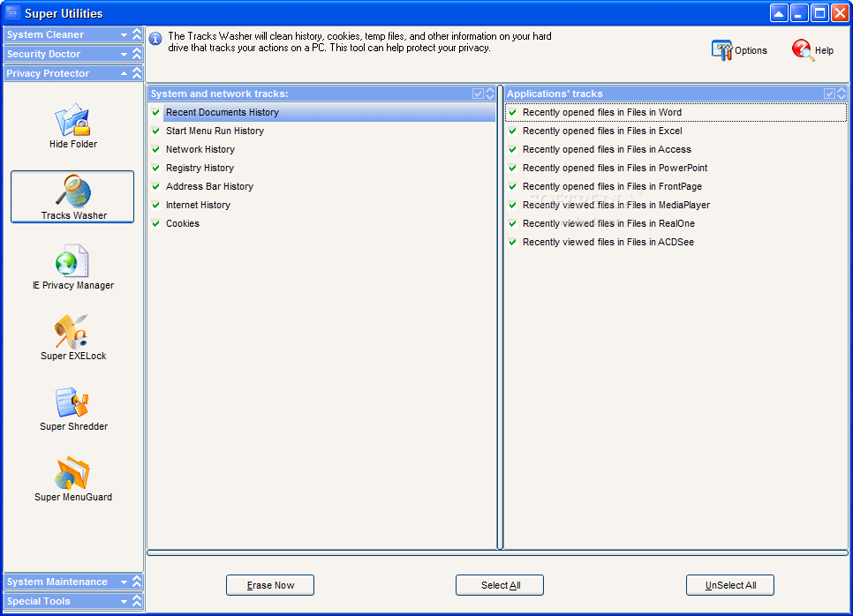The width and height of the screenshot is (853, 616).
Task: Open Help via the question mark icon
Action: click(x=803, y=50)
